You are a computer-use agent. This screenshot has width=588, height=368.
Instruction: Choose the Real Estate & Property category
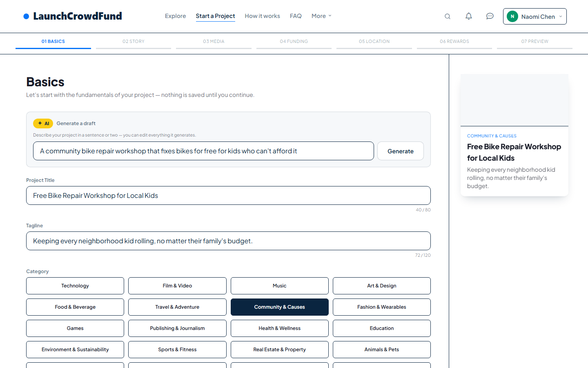point(280,350)
